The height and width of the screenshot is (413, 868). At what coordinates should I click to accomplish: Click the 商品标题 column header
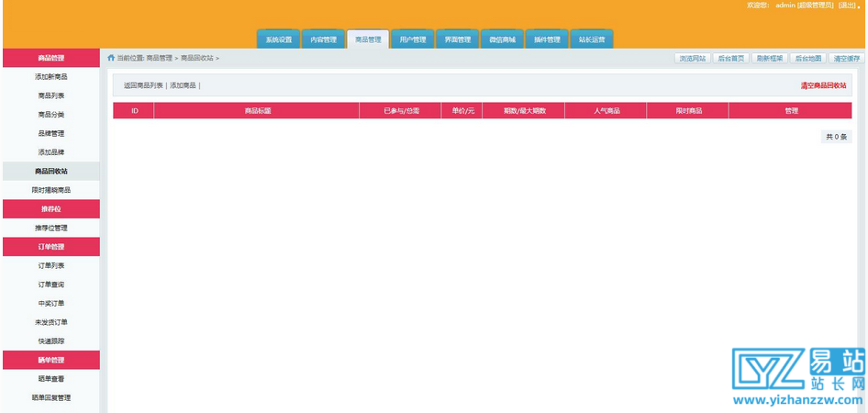click(258, 111)
